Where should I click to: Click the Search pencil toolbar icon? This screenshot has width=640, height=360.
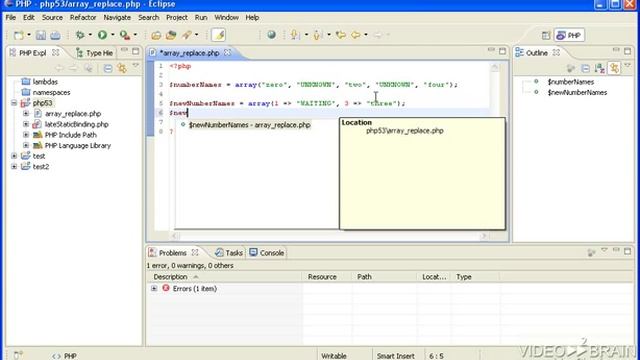[x=187, y=35]
